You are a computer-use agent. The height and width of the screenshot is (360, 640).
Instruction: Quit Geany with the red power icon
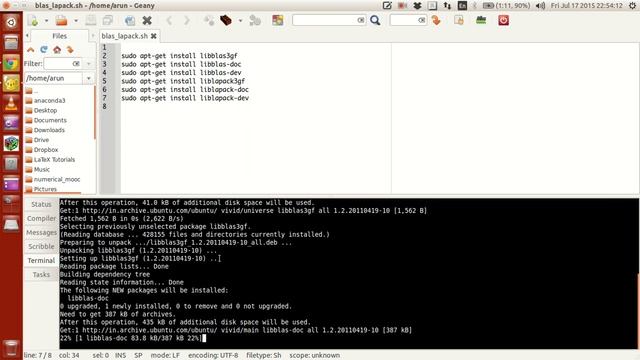503,20
